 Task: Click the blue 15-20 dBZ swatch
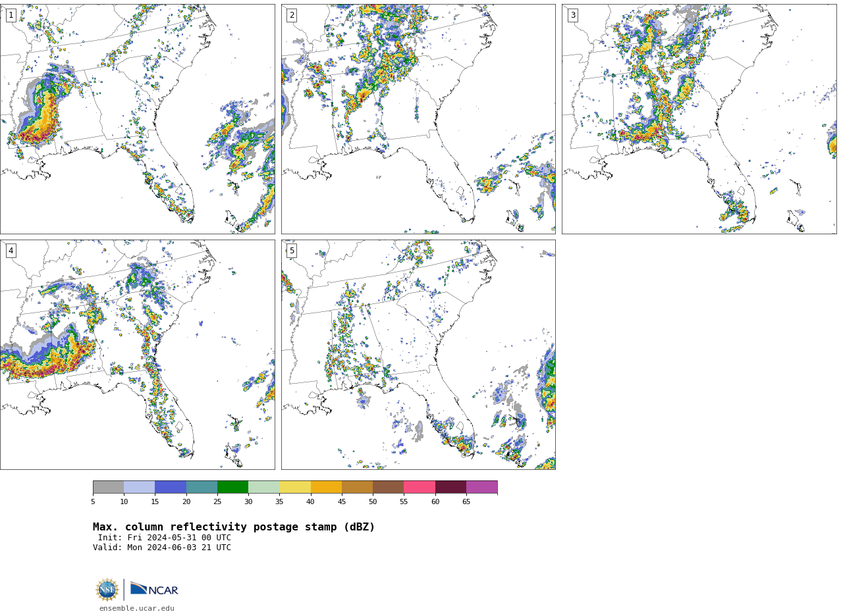(x=171, y=487)
